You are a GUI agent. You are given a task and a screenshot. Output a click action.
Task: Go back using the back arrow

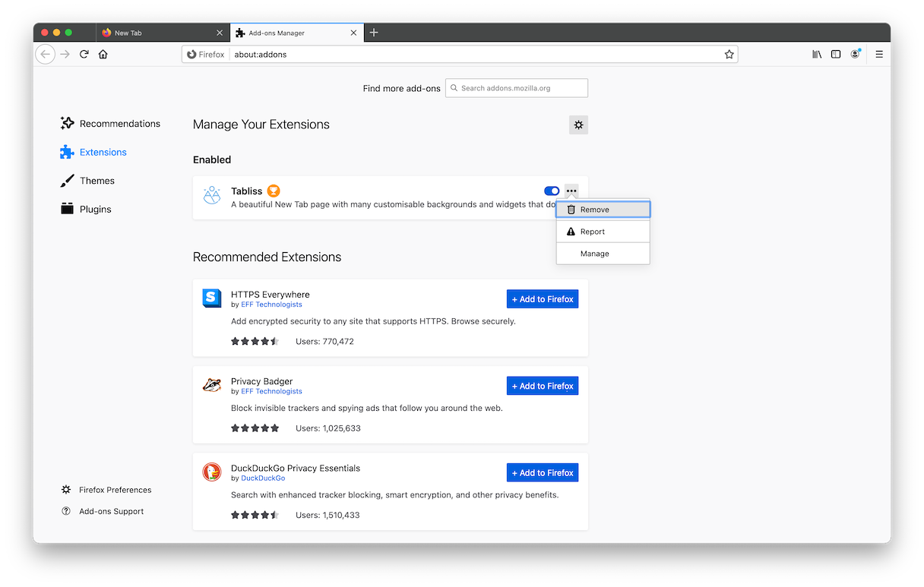click(x=45, y=55)
